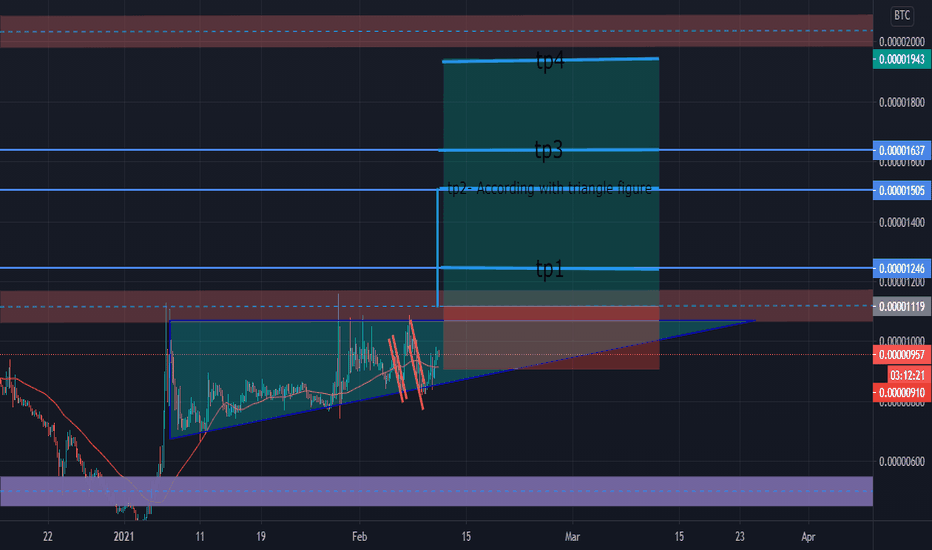This screenshot has height=550, width=932.
Task: Click the tp3 text annotation
Action: [x=548, y=150]
